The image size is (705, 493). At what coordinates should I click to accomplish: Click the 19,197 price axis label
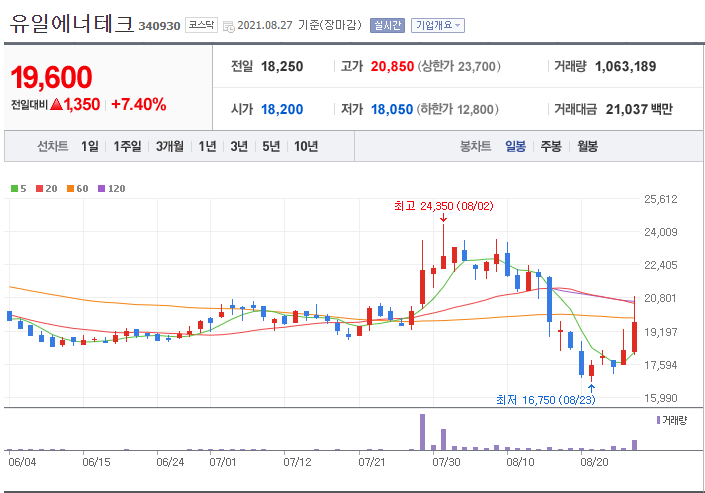click(660, 332)
